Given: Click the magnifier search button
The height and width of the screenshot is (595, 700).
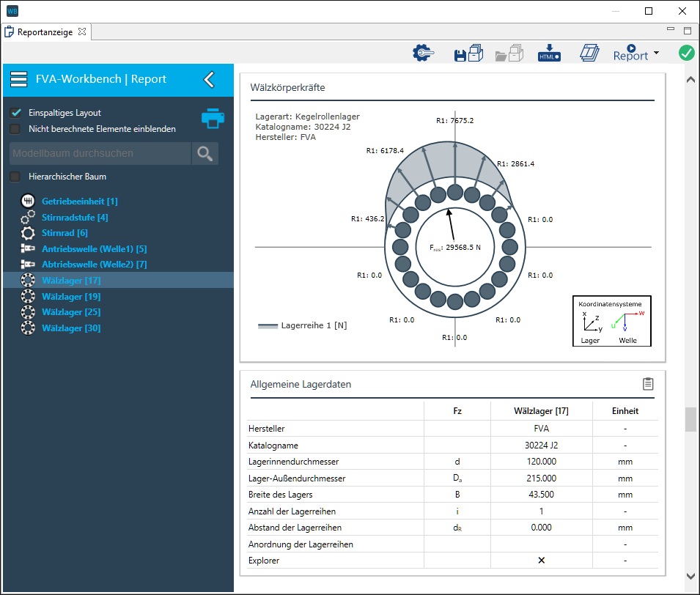Looking at the screenshot, I should click(205, 153).
